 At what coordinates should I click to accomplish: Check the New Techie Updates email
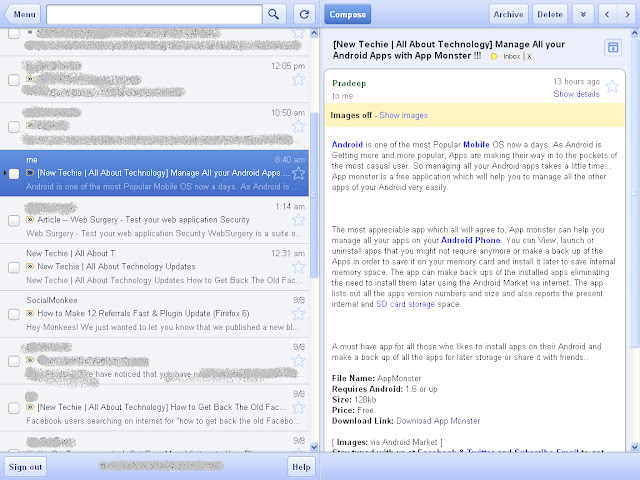(x=14, y=267)
